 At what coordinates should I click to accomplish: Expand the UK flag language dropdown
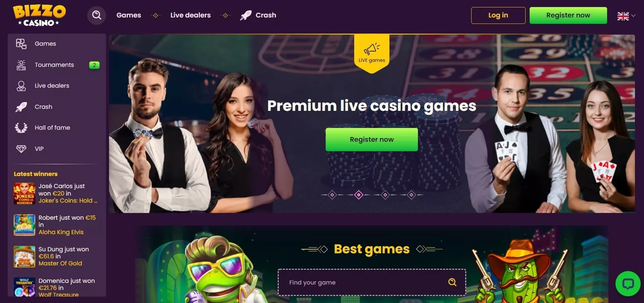point(626,16)
